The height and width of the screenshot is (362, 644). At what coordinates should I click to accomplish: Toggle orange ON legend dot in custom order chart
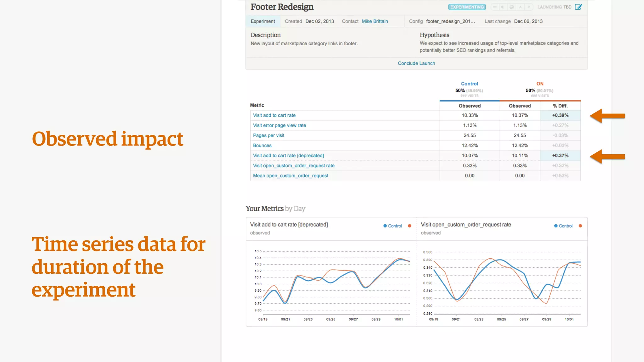(580, 226)
